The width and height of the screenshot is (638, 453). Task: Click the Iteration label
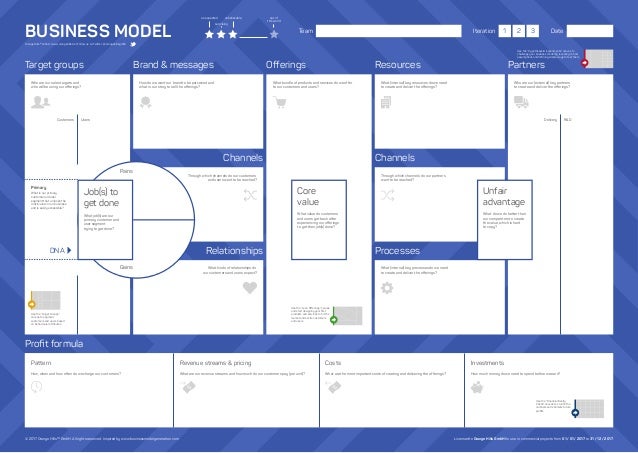484,31
